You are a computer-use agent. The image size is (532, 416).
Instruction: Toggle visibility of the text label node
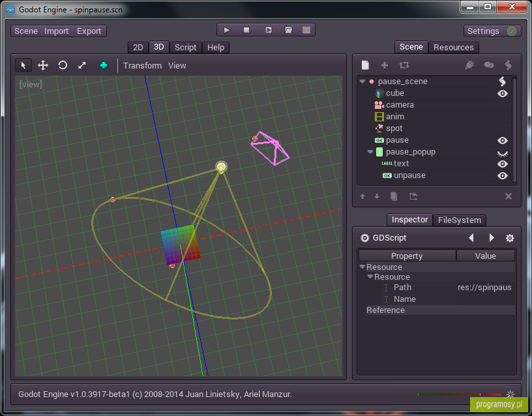(503, 164)
